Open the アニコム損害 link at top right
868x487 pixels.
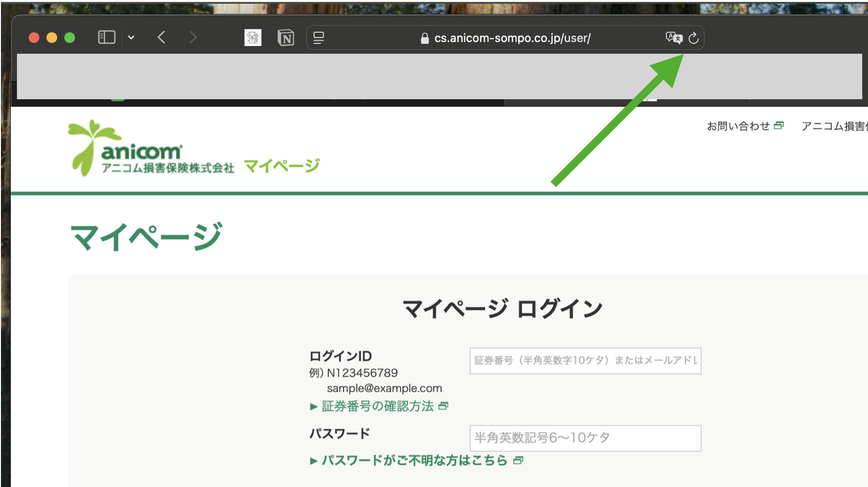[x=834, y=126]
